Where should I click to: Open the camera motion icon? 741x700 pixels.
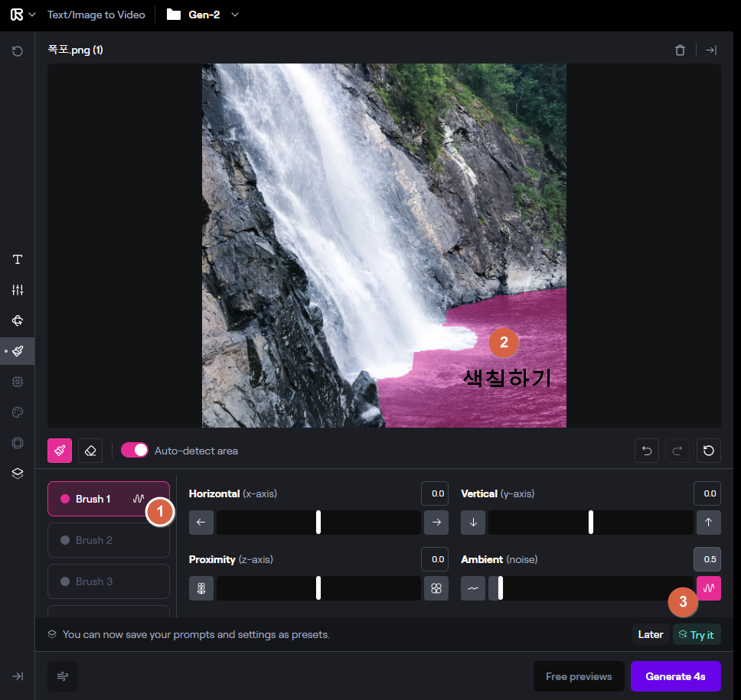(18, 321)
